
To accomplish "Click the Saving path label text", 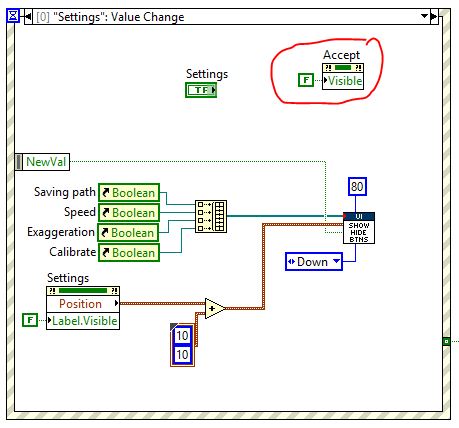I will [65, 192].
